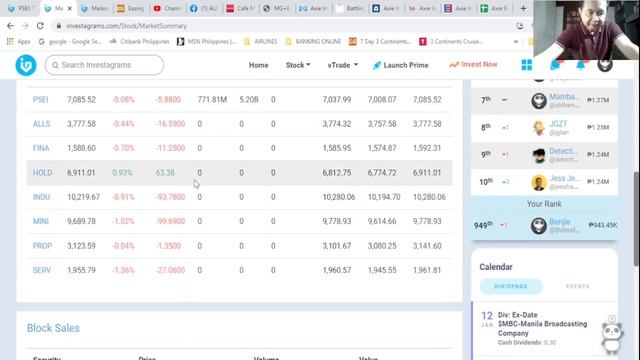
Task: Click the Search Investagrams field
Action: point(104,65)
